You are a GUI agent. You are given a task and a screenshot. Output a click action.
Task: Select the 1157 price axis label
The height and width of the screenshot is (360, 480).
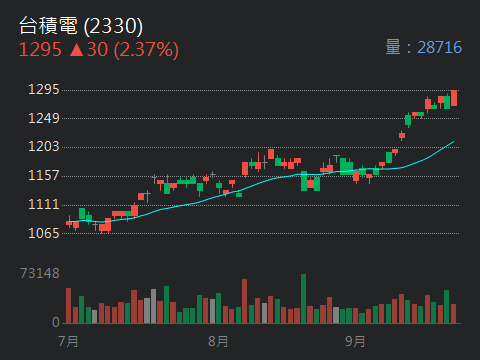pos(44,175)
